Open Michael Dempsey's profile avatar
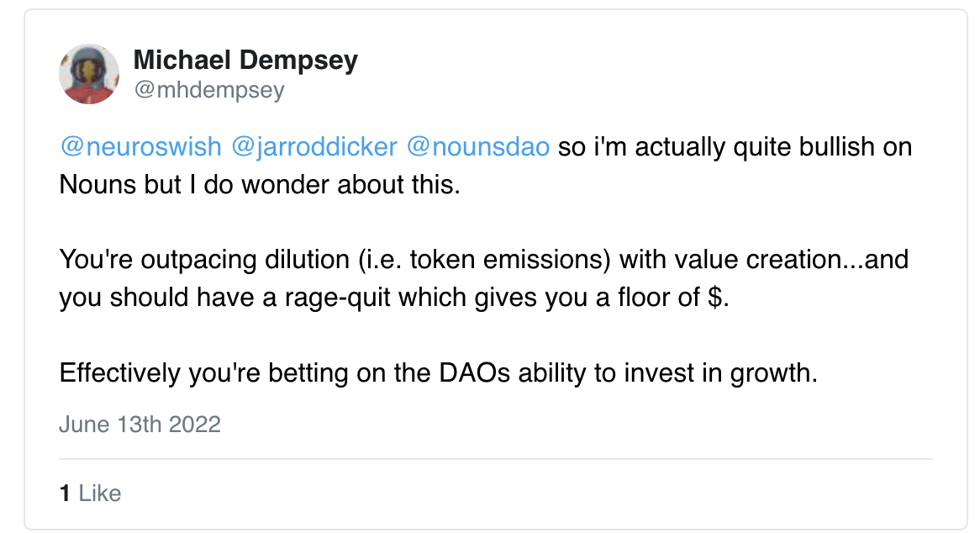Screen dimensions: 980x533 [89, 74]
